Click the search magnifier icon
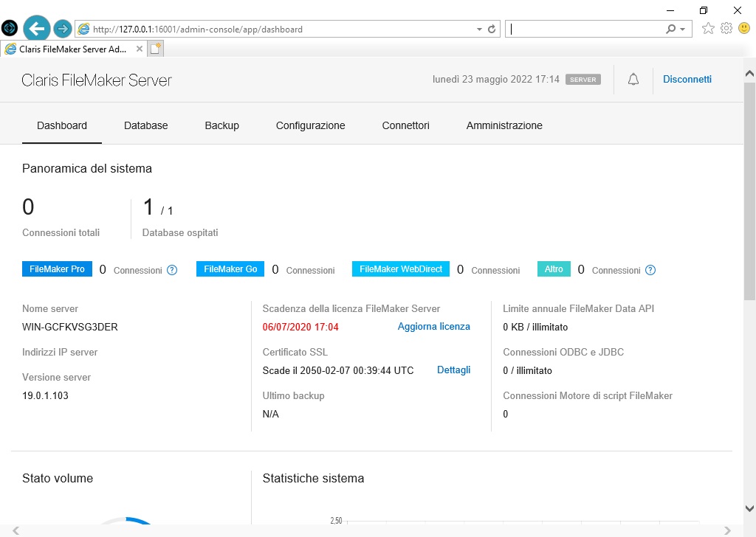The width and height of the screenshot is (756, 537). [x=670, y=29]
